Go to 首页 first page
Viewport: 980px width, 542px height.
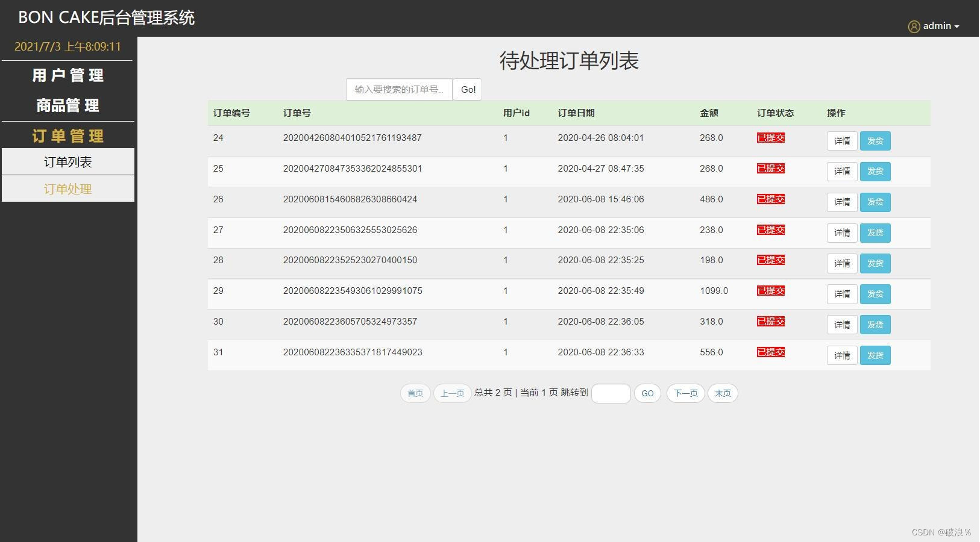tap(415, 393)
